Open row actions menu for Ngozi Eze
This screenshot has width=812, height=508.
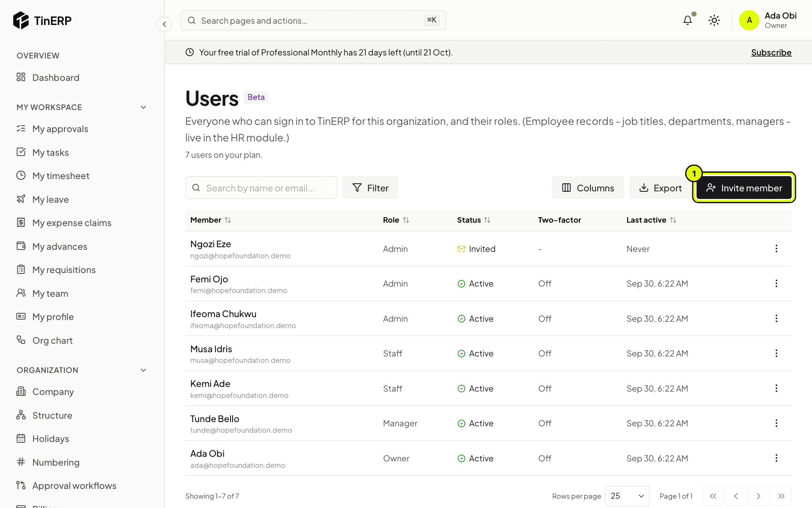776,248
